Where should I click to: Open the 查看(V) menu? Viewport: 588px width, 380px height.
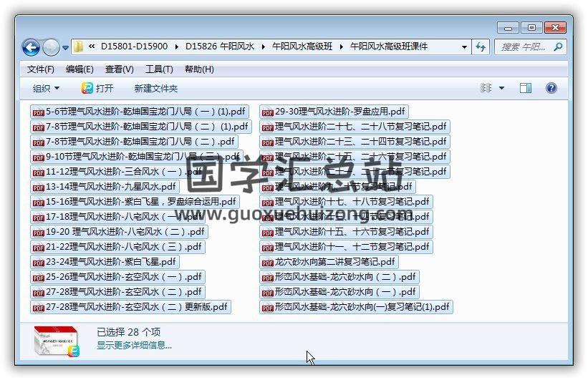[120, 69]
